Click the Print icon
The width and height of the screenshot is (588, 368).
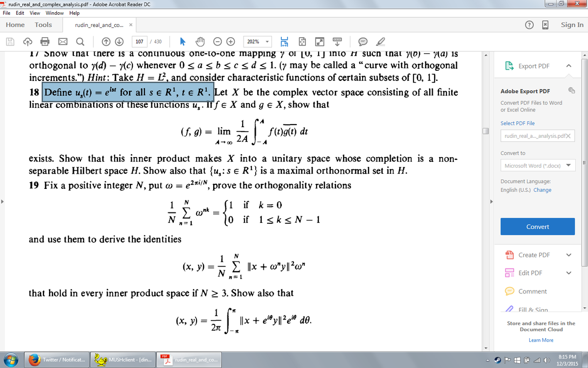tap(45, 42)
